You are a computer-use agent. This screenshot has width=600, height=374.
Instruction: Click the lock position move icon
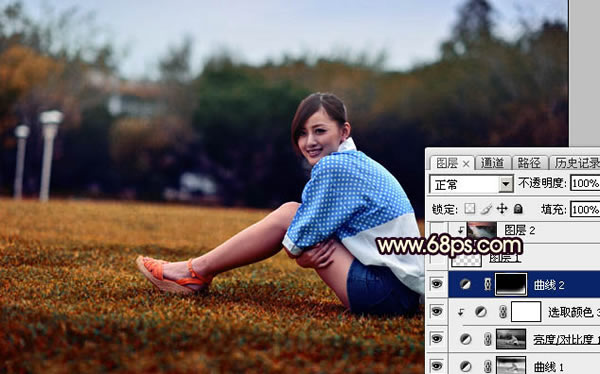[x=502, y=209]
